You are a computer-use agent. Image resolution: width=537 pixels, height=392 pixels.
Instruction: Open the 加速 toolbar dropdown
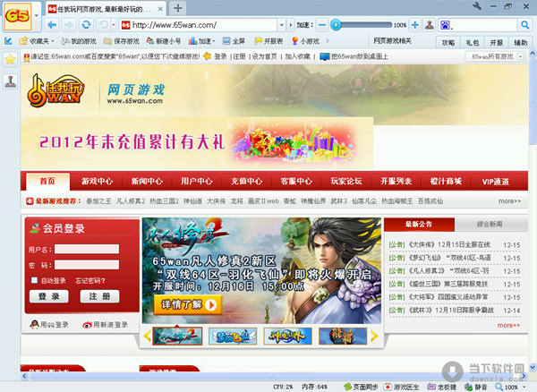click(201, 41)
